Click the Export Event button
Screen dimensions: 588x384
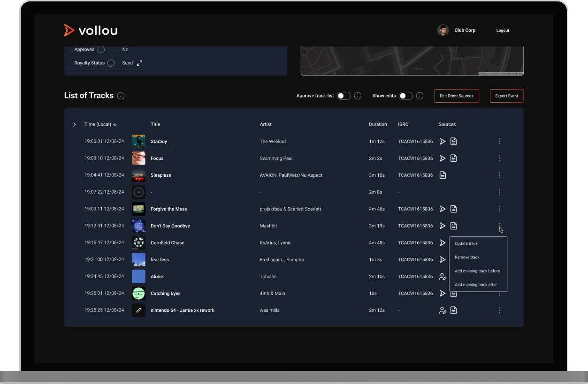(x=507, y=96)
